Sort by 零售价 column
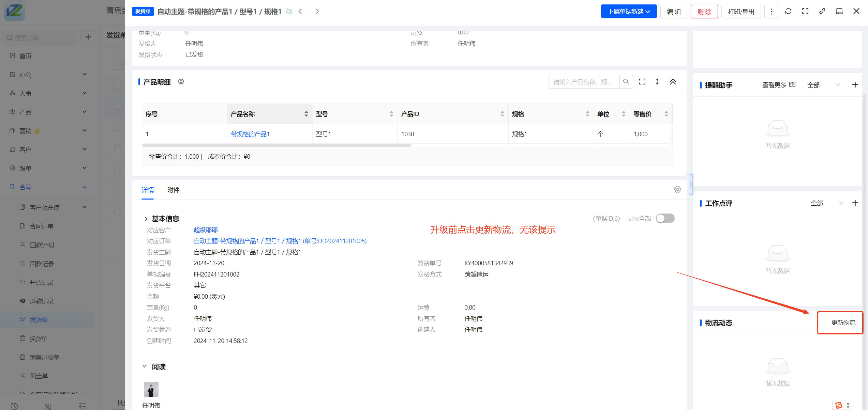The width and height of the screenshot is (868, 410). 666,114
